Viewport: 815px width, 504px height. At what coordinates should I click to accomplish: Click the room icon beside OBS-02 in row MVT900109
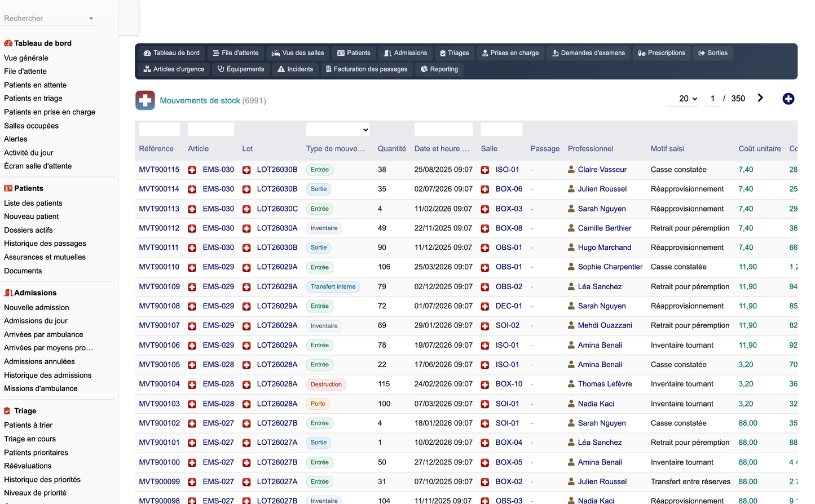[x=485, y=287]
